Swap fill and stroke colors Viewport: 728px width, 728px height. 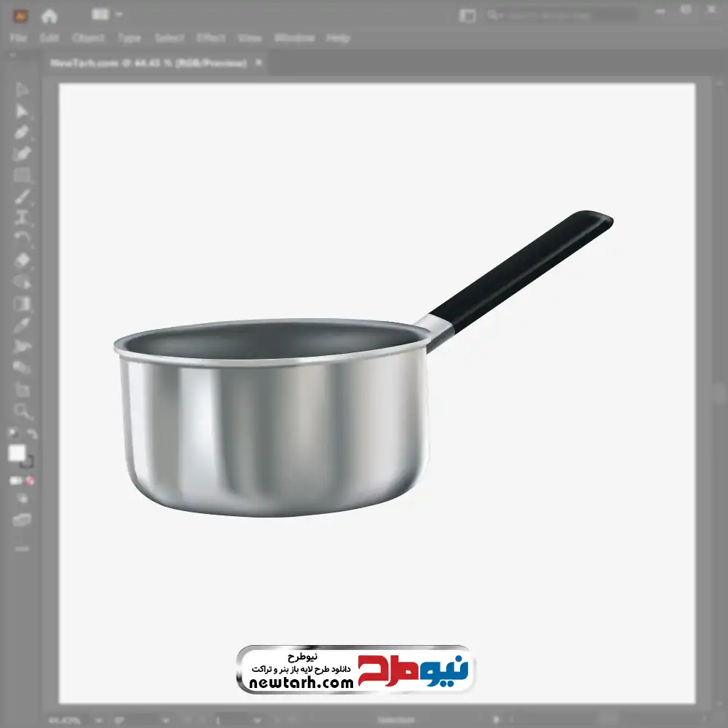pos(32,434)
